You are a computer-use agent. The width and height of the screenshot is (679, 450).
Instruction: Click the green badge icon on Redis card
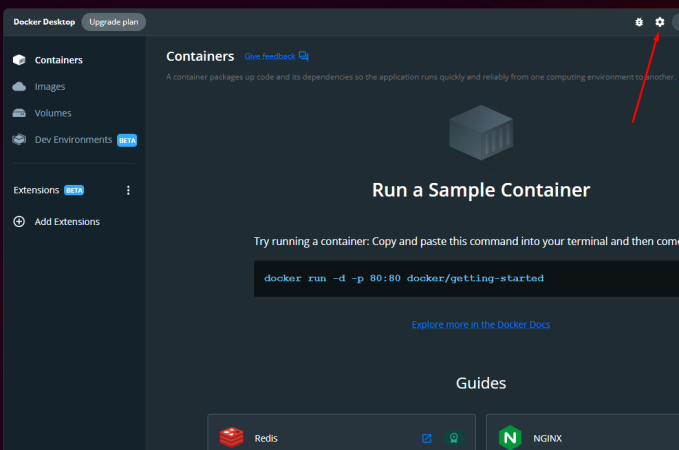click(x=454, y=438)
